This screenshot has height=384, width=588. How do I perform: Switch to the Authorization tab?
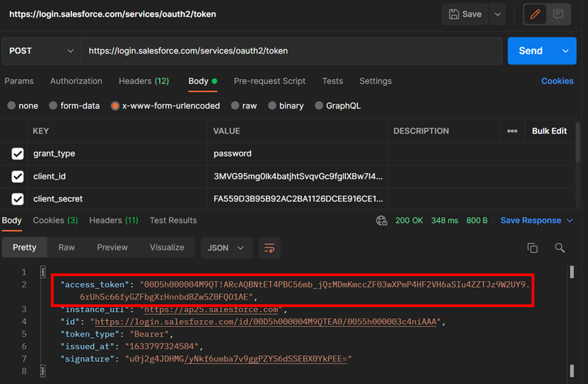click(76, 81)
